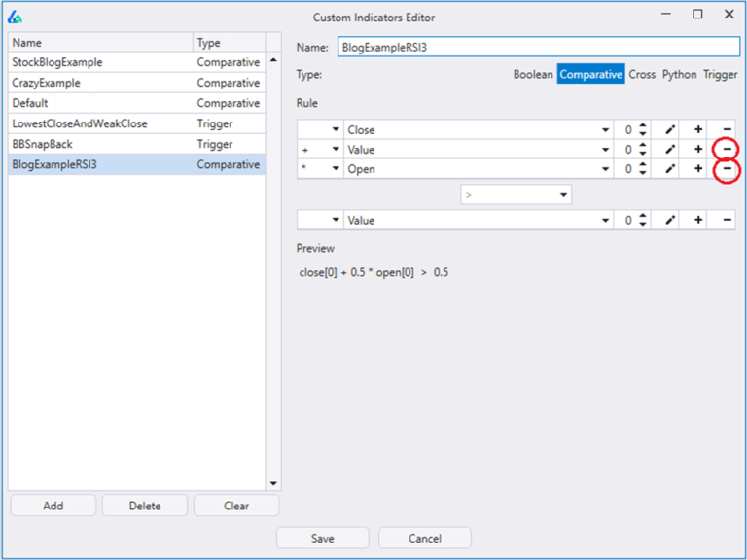Select the Cross indicator type

(642, 74)
